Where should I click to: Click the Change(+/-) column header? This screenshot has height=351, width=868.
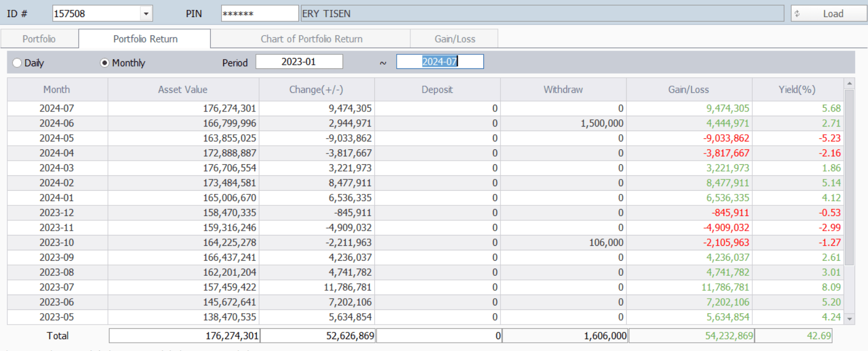pyautogui.click(x=316, y=90)
